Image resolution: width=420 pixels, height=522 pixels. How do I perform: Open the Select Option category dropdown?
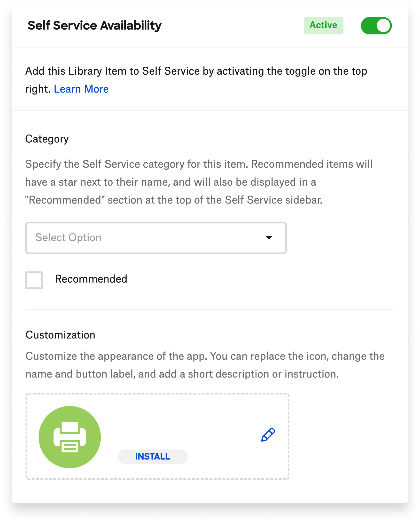156,238
